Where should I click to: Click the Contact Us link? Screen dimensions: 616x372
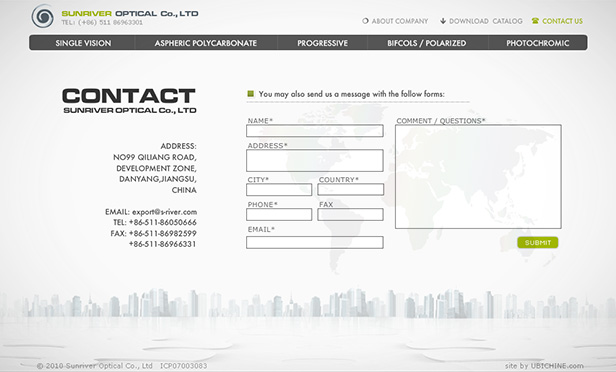coord(562,21)
